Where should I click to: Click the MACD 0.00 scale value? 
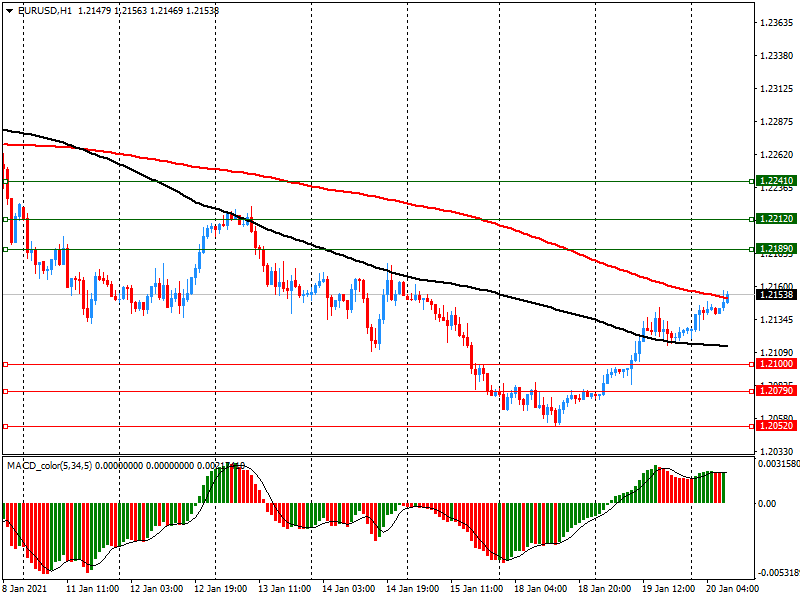pyautogui.click(x=767, y=504)
